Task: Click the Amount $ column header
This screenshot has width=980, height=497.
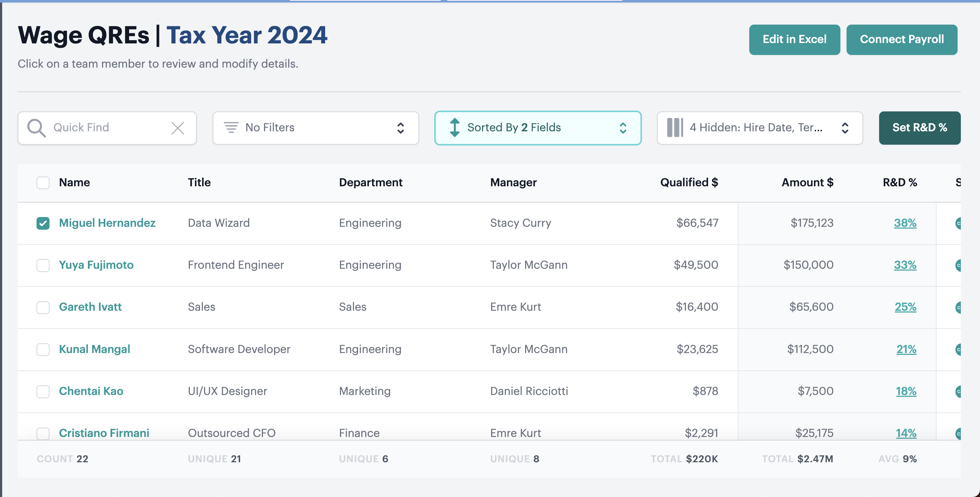Action: pyautogui.click(x=807, y=183)
